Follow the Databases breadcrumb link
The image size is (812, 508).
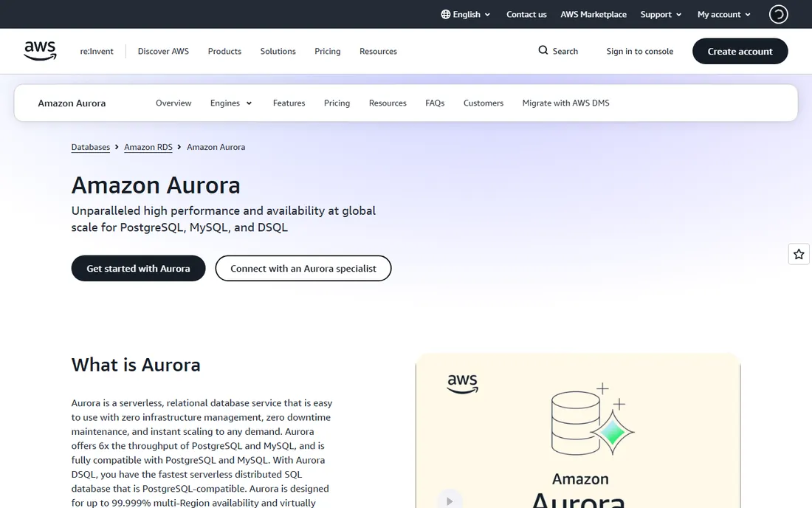[91, 147]
